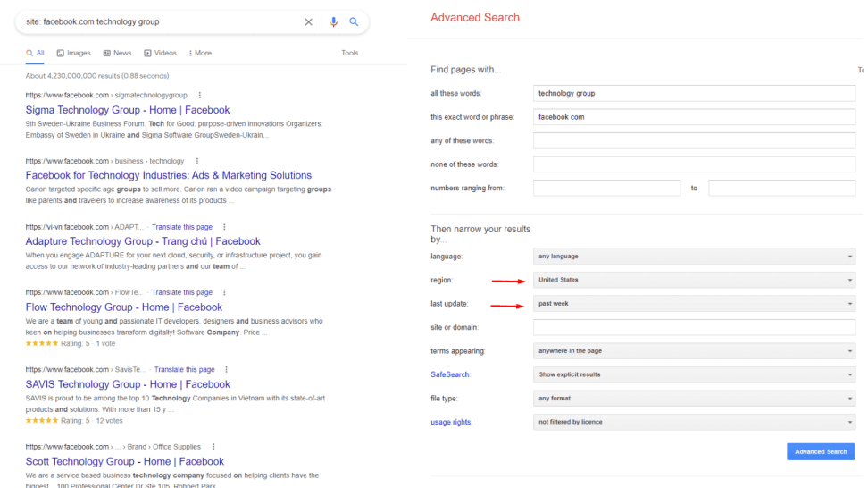The width and height of the screenshot is (868, 488).
Task: Click the blue magnifier search icon
Action: tap(354, 22)
